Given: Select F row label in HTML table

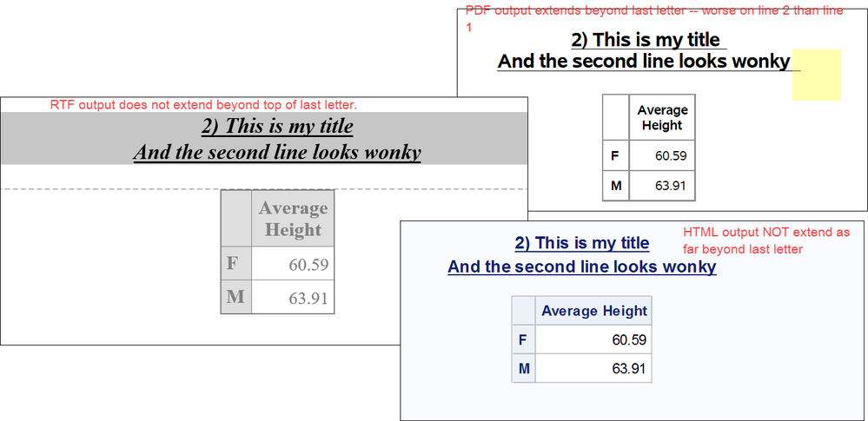Looking at the screenshot, I should (522, 339).
